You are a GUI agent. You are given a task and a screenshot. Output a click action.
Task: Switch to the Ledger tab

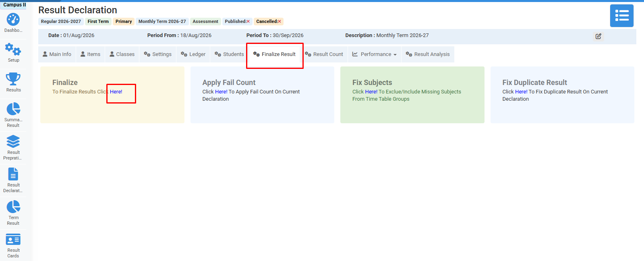(x=193, y=54)
